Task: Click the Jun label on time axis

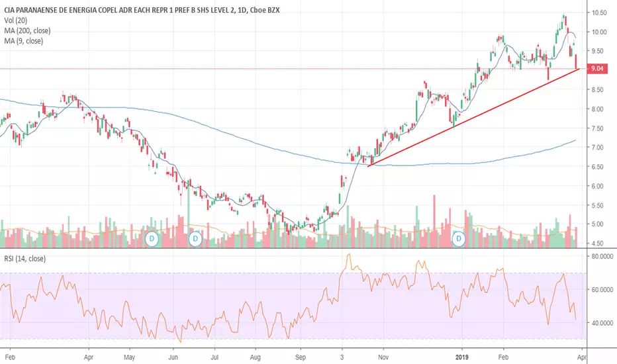Action: tap(173, 357)
